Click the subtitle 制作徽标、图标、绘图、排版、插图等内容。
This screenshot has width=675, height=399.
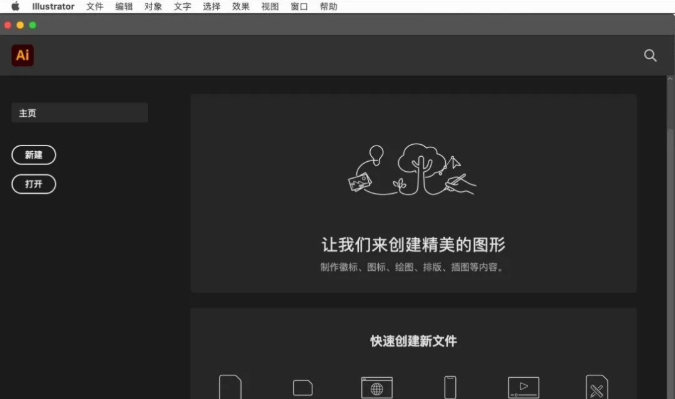412,267
